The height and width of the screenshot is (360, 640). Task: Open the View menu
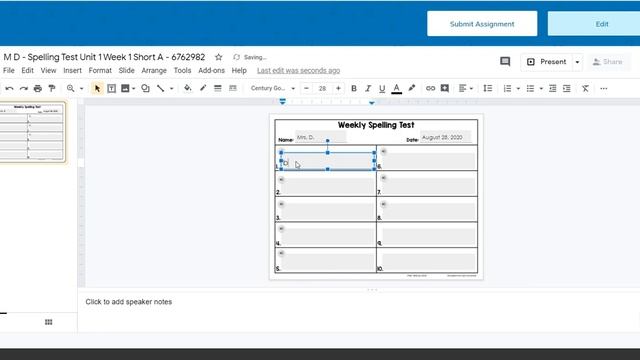(x=48, y=71)
